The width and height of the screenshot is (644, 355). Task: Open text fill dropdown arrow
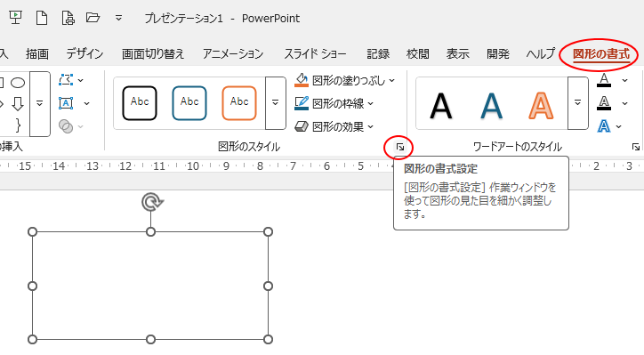coord(624,81)
